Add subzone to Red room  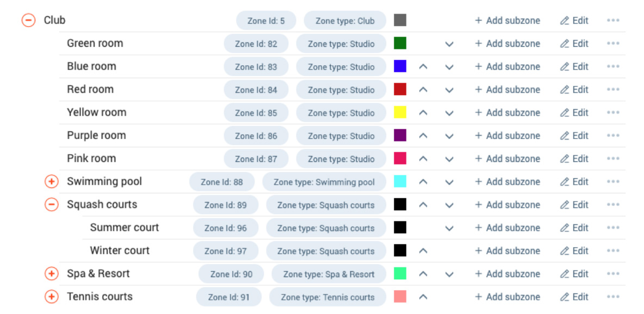point(507,90)
